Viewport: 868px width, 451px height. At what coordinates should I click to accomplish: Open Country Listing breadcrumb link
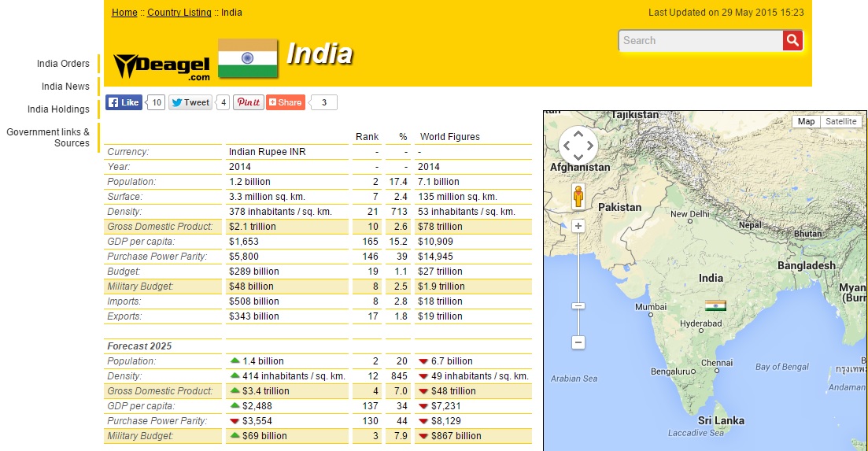coord(179,12)
